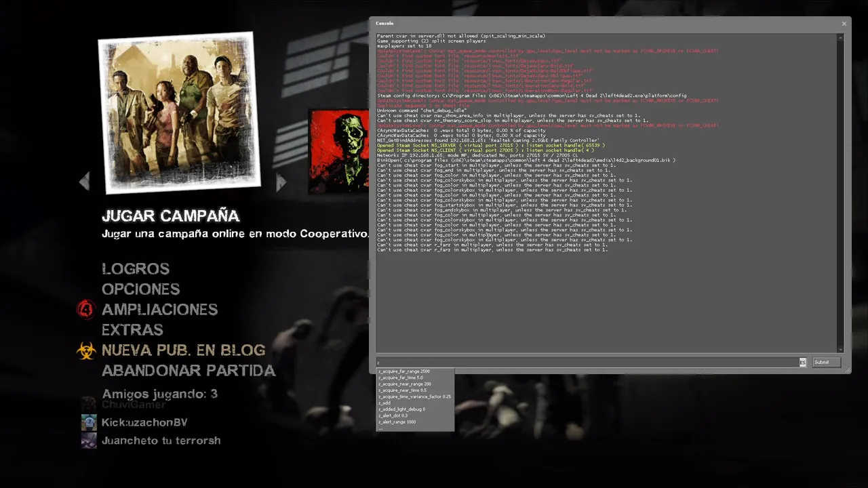Select Abandonar Partida
Screen dimensions: 868x488
pos(189,371)
